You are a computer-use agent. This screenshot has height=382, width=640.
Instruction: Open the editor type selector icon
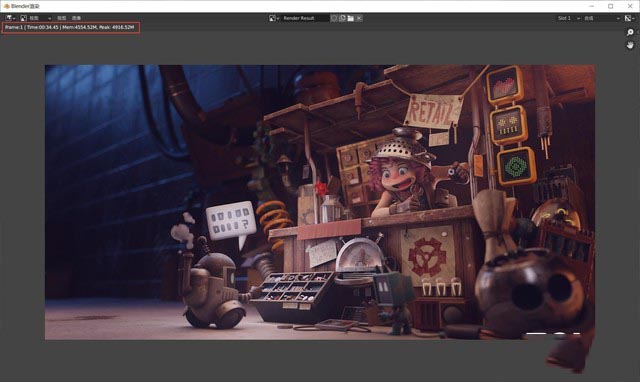pos(10,18)
